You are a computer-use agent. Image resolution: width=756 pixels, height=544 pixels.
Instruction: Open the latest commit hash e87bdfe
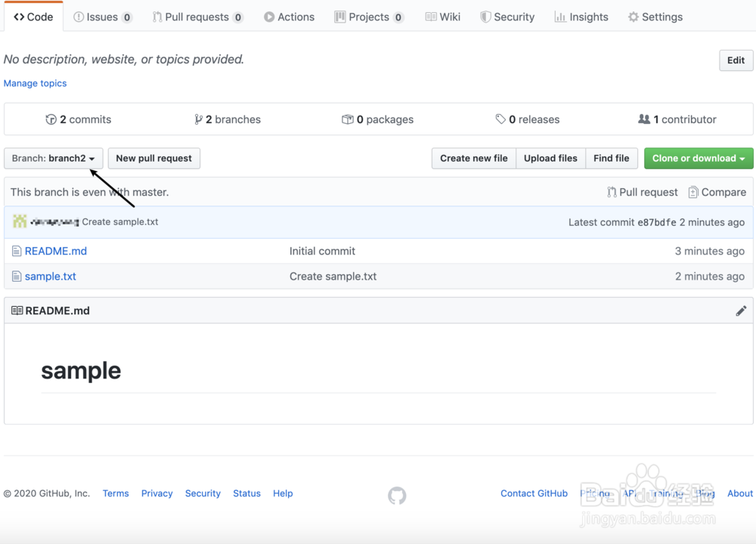pyautogui.click(x=655, y=222)
